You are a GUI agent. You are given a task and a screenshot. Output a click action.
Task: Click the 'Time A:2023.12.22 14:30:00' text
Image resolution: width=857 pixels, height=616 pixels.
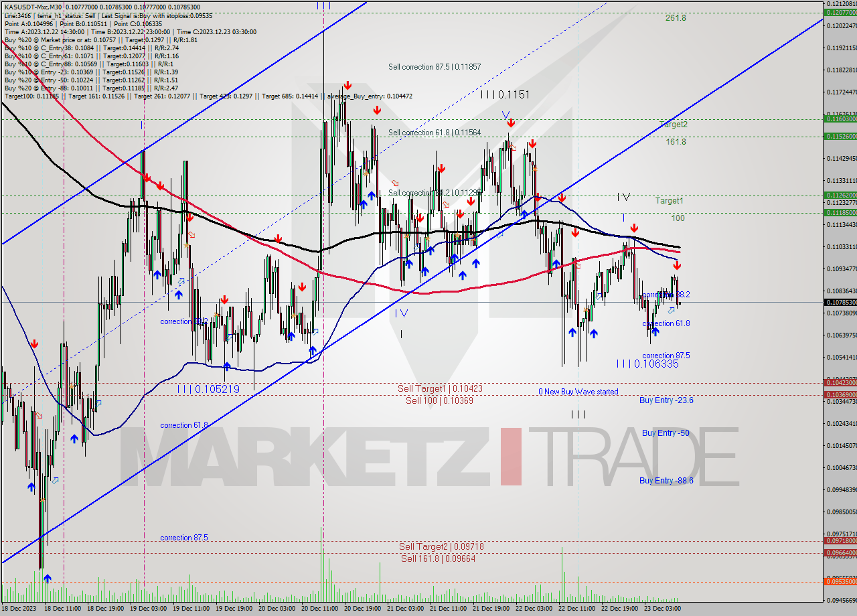tap(44, 31)
